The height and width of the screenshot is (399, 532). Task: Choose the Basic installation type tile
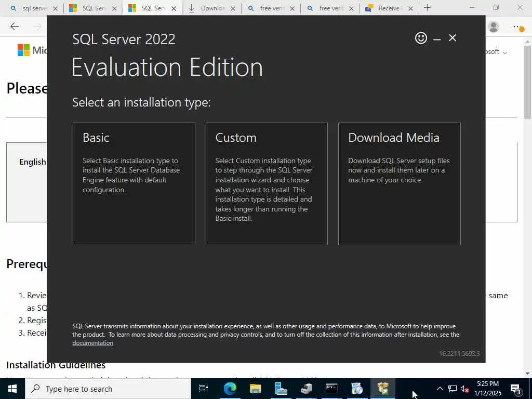134,183
